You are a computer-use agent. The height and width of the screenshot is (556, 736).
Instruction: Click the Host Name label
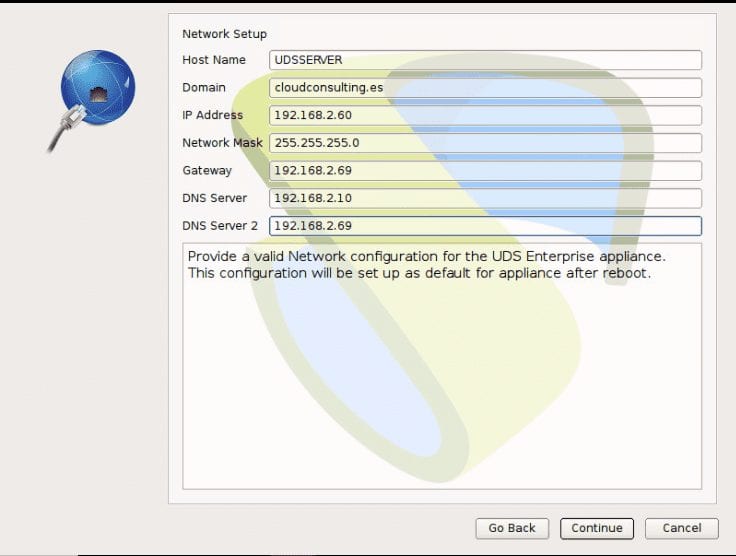pyautogui.click(x=214, y=60)
